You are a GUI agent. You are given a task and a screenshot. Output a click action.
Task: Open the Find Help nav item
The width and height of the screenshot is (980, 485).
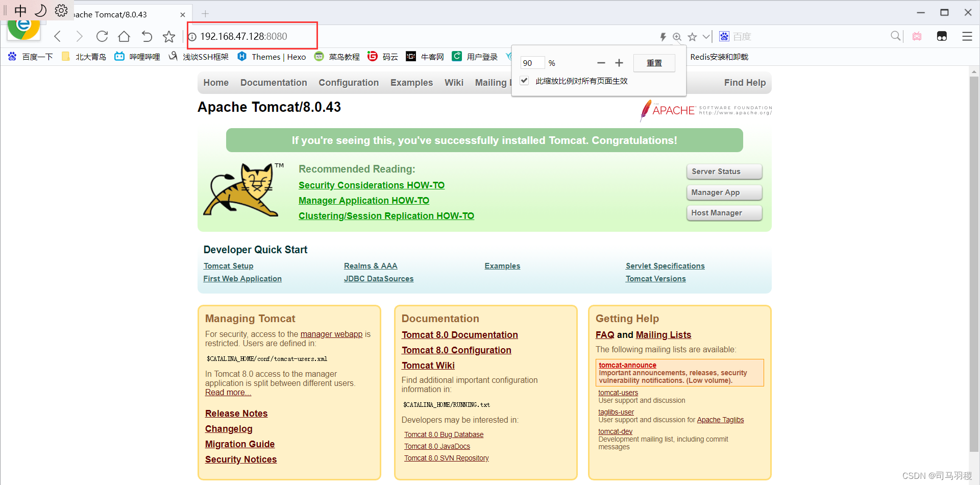(745, 83)
